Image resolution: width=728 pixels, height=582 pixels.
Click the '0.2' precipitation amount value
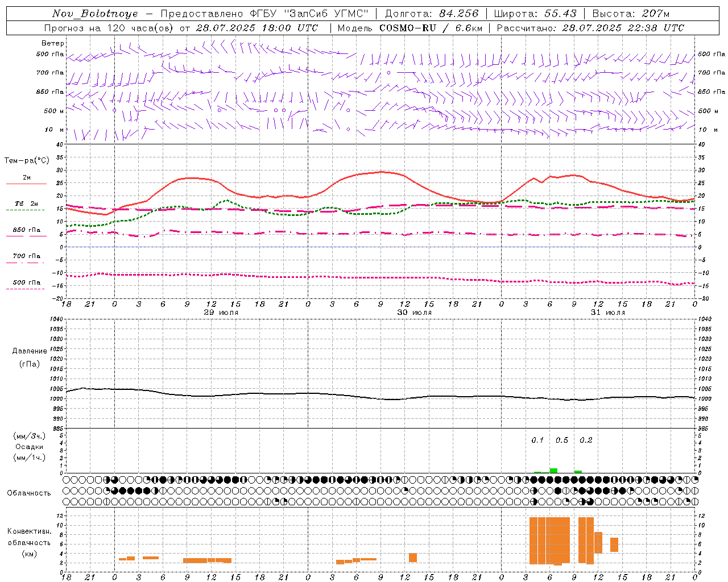586,440
